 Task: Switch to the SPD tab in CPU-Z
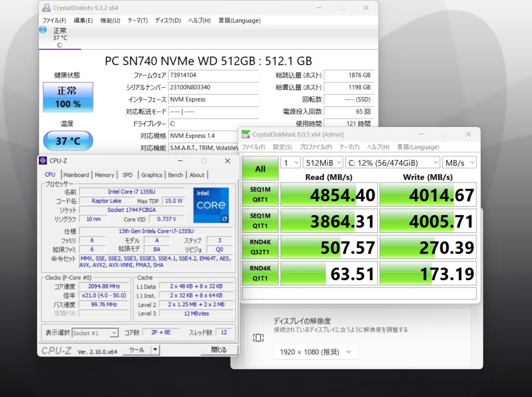click(127, 175)
